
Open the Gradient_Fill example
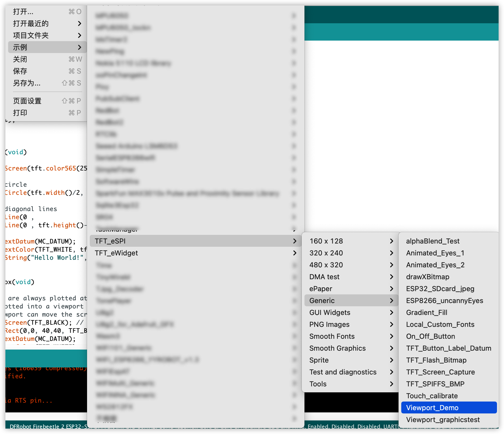tap(449, 313)
